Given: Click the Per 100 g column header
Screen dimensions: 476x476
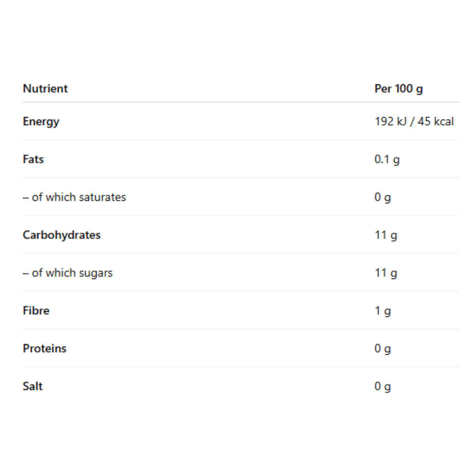Looking at the screenshot, I should (x=398, y=89).
